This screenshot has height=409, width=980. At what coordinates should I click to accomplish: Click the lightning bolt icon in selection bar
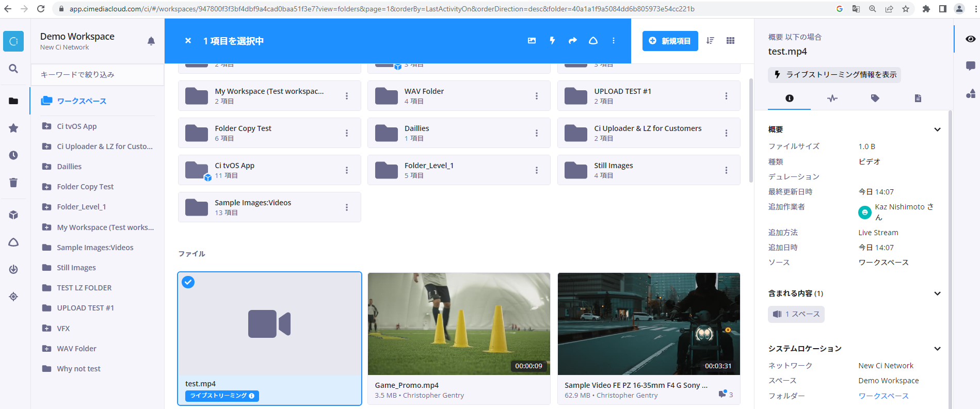tap(552, 41)
